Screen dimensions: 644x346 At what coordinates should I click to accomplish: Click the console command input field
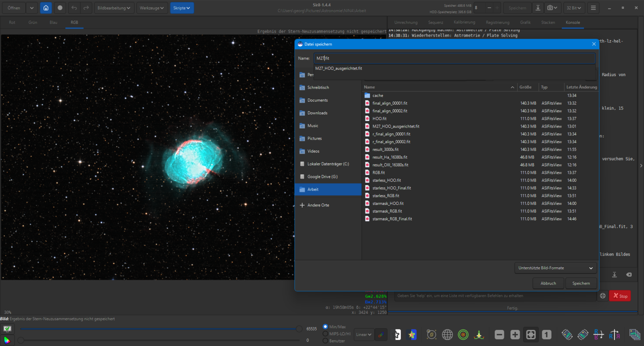pyautogui.click(x=495, y=296)
